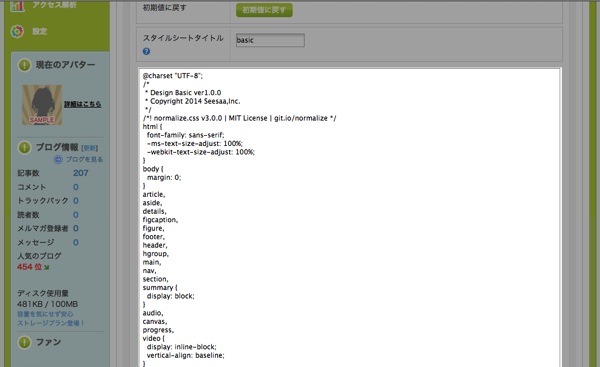
Task: Open the ブログを見る link
Action: coord(84,159)
